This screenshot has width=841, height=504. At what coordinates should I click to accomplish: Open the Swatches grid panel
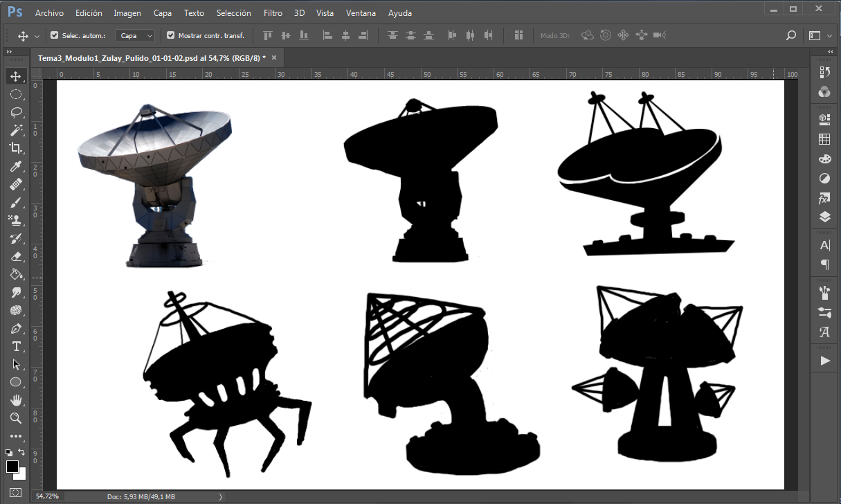coord(824,139)
